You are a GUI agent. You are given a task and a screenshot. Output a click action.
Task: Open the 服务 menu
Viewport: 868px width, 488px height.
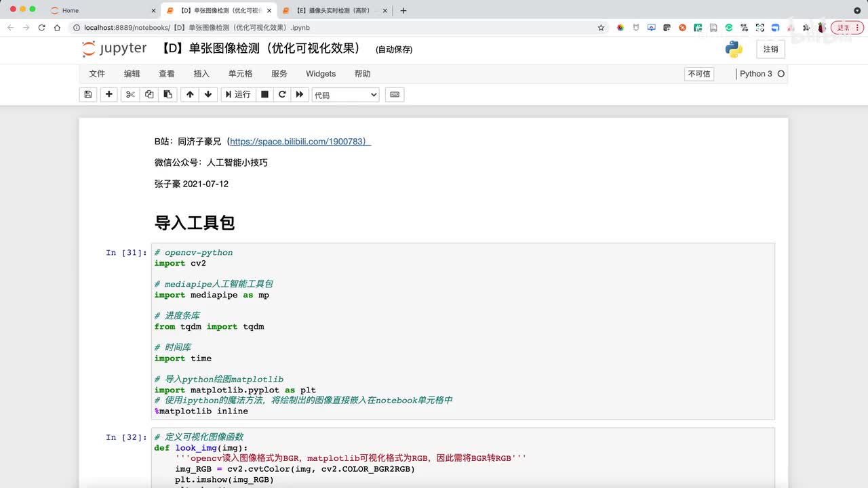[x=279, y=74]
